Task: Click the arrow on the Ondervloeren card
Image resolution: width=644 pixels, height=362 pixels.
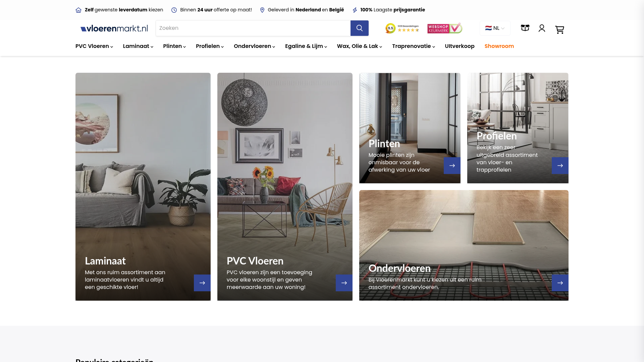Action: click(x=560, y=283)
